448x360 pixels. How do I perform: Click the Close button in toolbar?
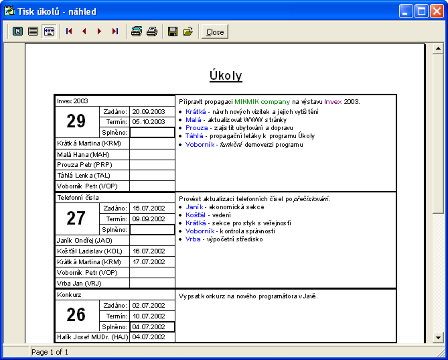click(x=215, y=32)
